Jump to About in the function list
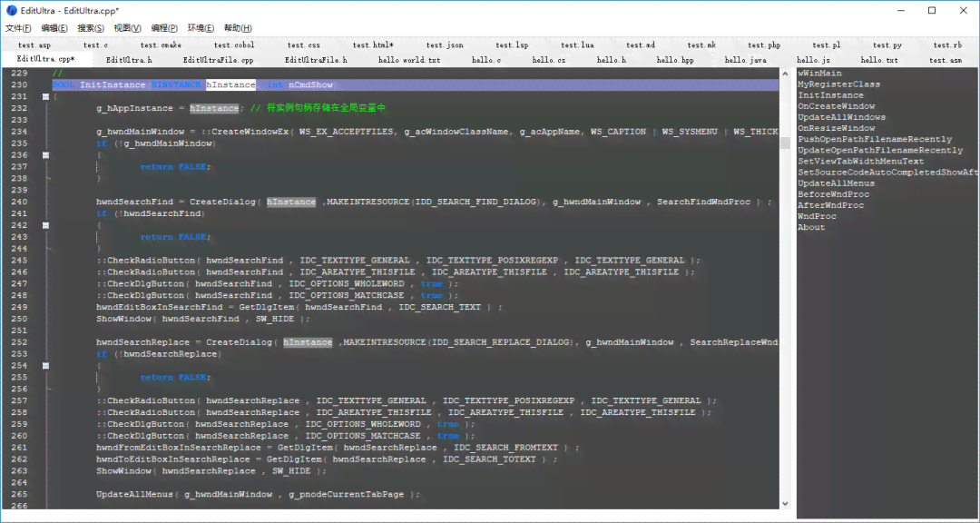The height and width of the screenshot is (523, 980). tap(811, 228)
